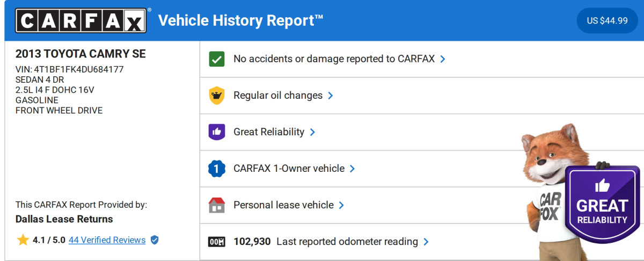Click the blue verified shield icon

coord(155,240)
